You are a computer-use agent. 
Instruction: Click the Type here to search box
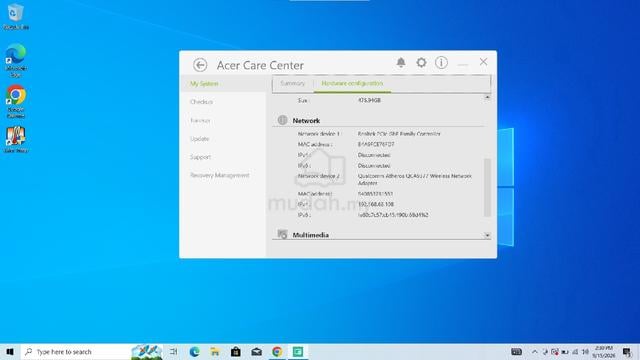click(x=91, y=351)
